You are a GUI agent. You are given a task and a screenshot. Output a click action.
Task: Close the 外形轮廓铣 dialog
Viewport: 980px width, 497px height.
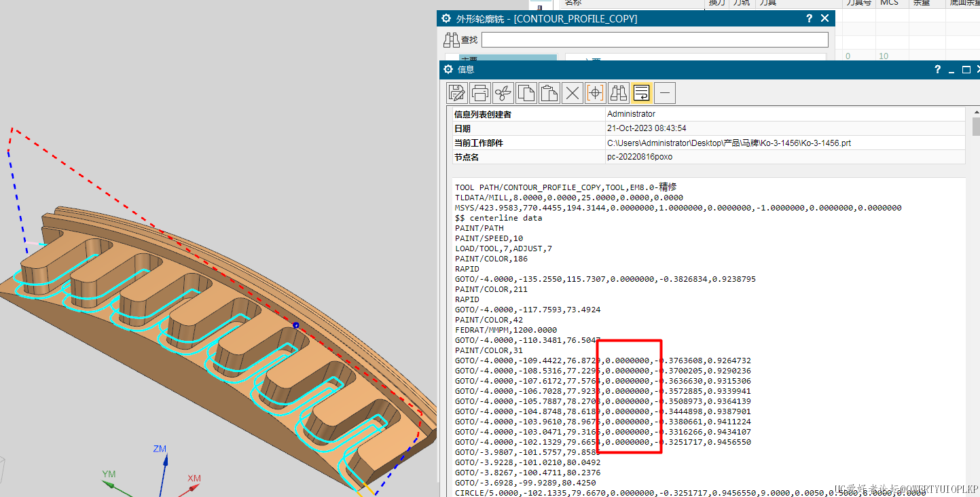pos(824,18)
